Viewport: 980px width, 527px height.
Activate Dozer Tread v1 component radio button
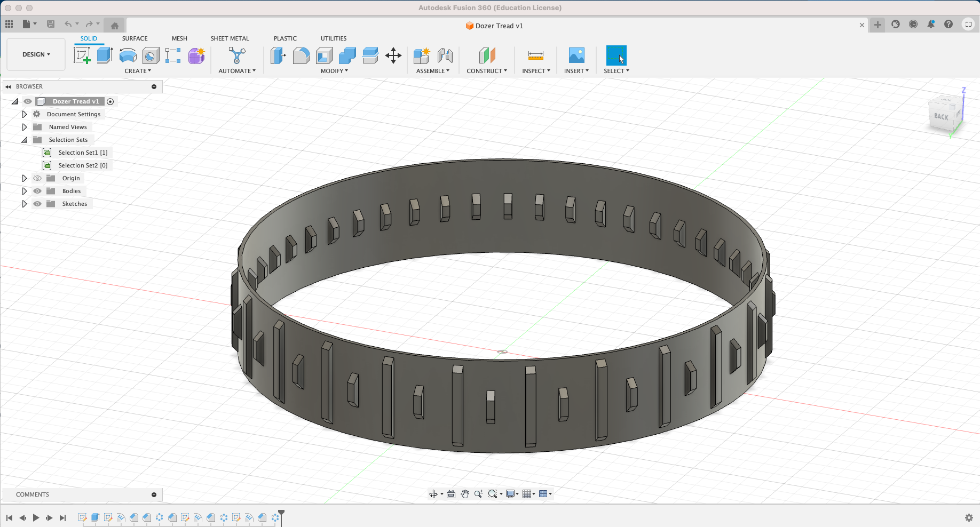tap(110, 101)
